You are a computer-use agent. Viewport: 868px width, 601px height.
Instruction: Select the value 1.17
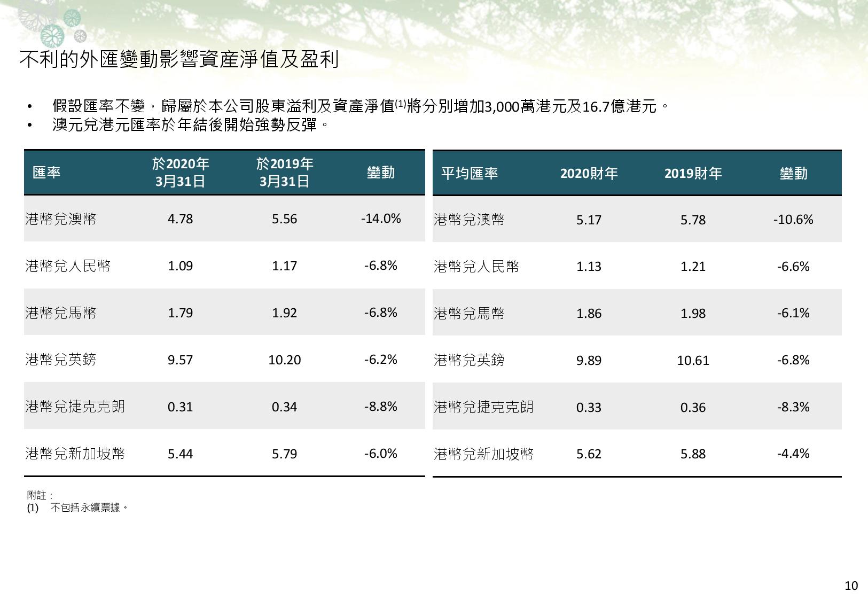click(x=285, y=266)
